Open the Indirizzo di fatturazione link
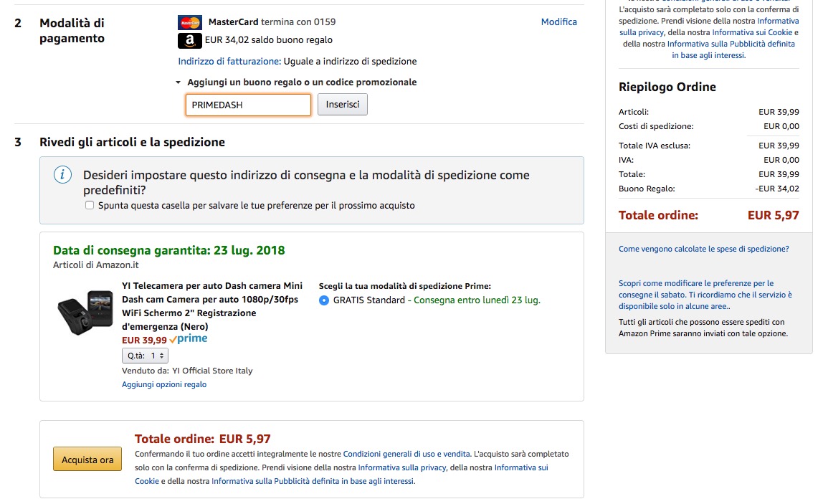This screenshot has width=823, height=504. click(229, 62)
